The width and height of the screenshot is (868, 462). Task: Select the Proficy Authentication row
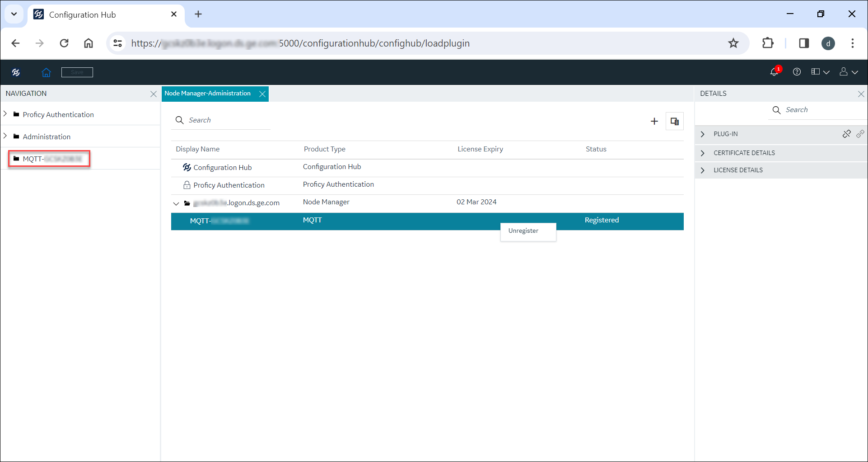427,185
